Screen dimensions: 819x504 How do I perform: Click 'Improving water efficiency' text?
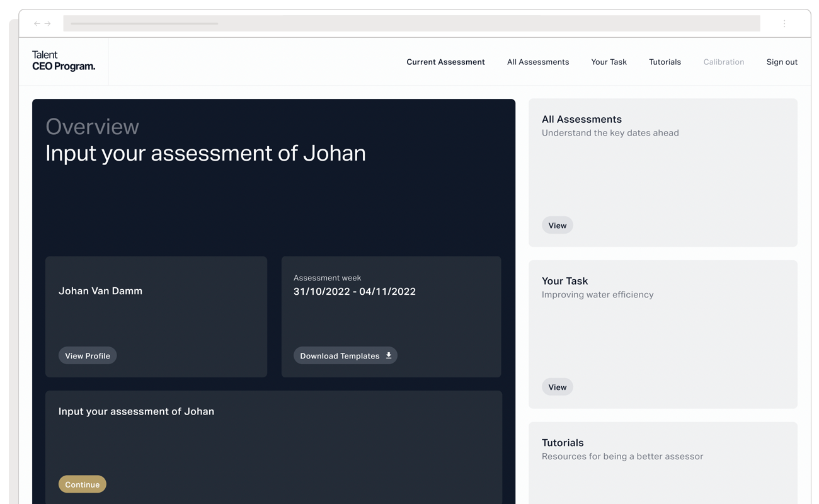[x=597, y=294]
